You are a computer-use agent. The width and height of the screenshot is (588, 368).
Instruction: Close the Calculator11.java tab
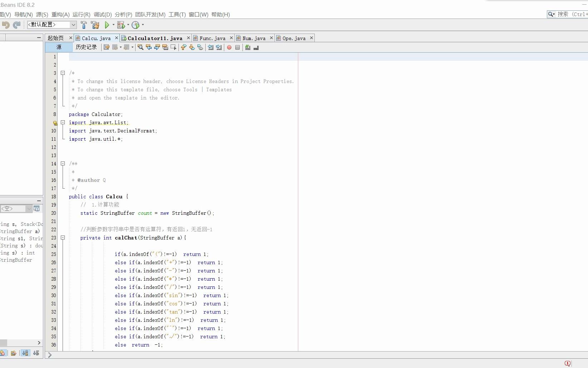(188, 38)
